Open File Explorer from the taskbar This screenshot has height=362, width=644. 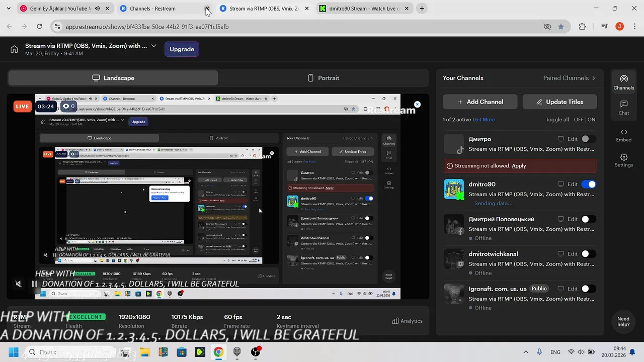coord(145,352)
